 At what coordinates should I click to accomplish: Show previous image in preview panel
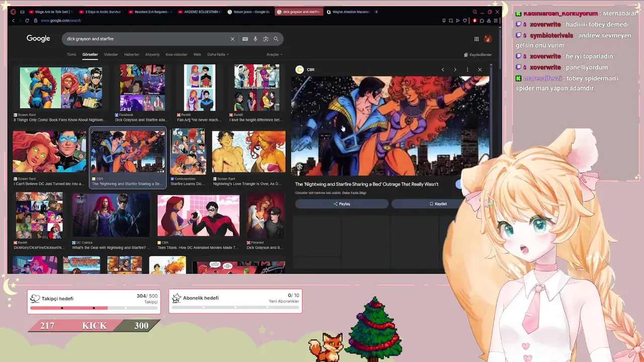443,70
